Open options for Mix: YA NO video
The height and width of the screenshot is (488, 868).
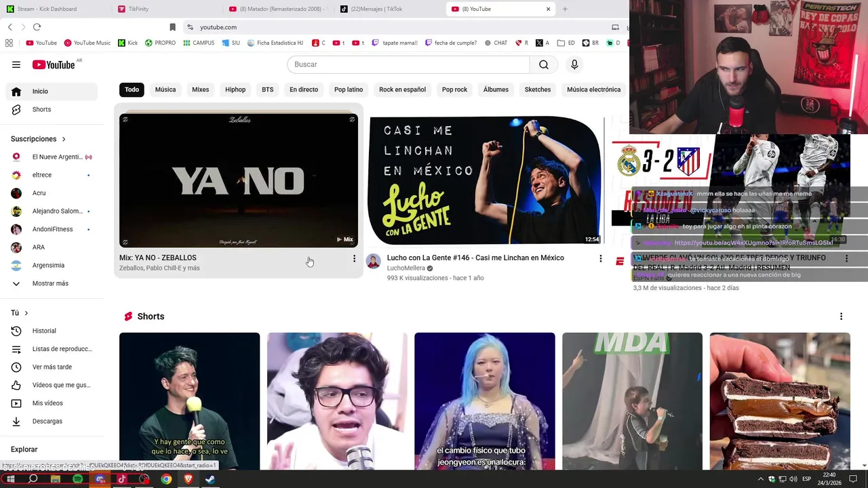pos(354,258)
